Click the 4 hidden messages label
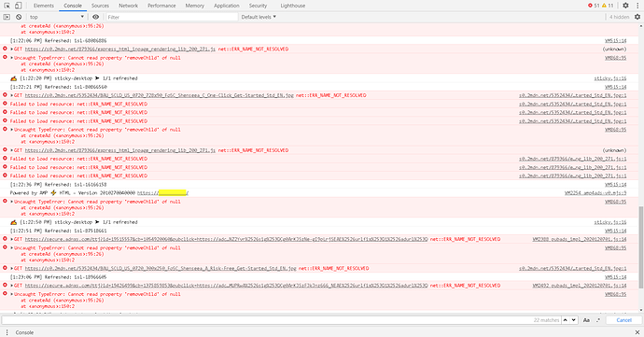The width and height of the screenshot is (644, 337). coord(619,17)
